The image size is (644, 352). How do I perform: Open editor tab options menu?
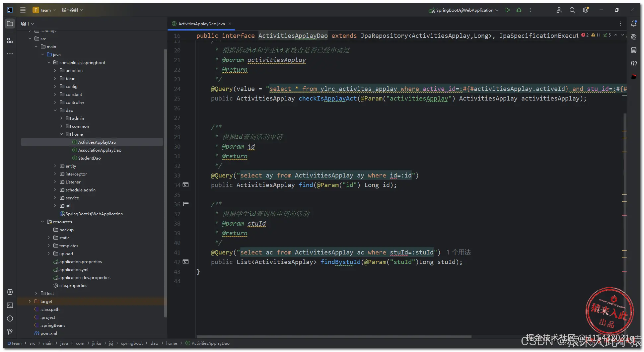(620, 24)
